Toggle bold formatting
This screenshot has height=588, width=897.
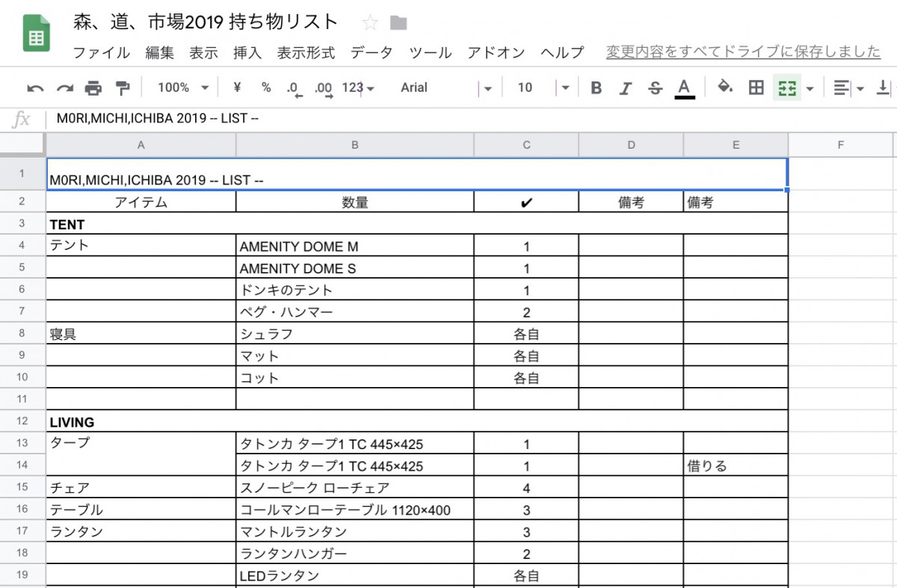coord(596,88)
